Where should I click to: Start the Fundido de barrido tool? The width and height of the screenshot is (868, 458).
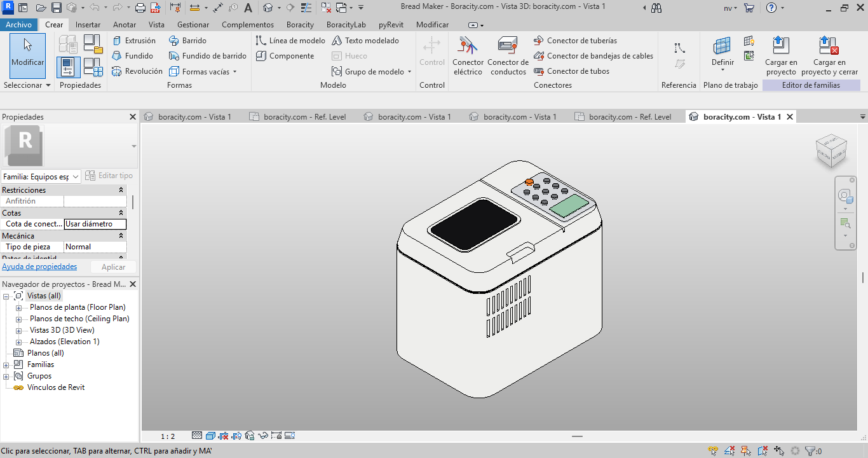(207, 56)
